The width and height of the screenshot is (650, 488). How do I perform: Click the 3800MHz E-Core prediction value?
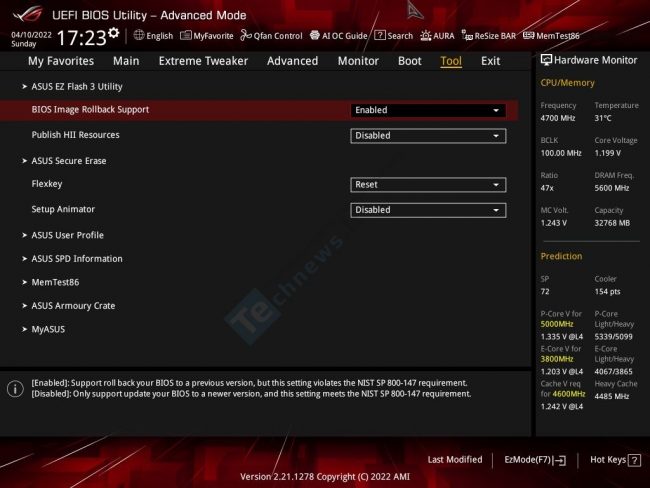(x=557, y=359)
